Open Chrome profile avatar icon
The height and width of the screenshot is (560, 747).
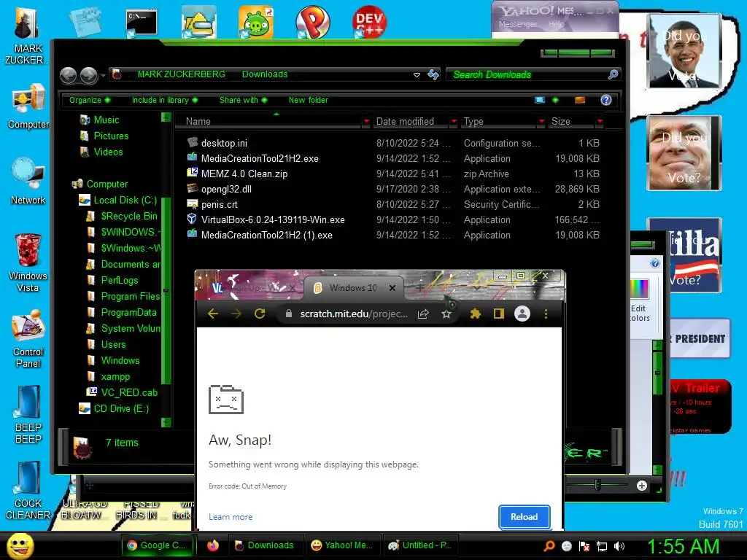coord(522,314)
